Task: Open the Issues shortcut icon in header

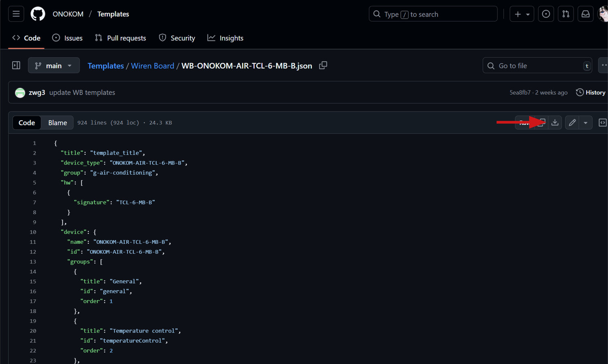Action: [546, 14]
